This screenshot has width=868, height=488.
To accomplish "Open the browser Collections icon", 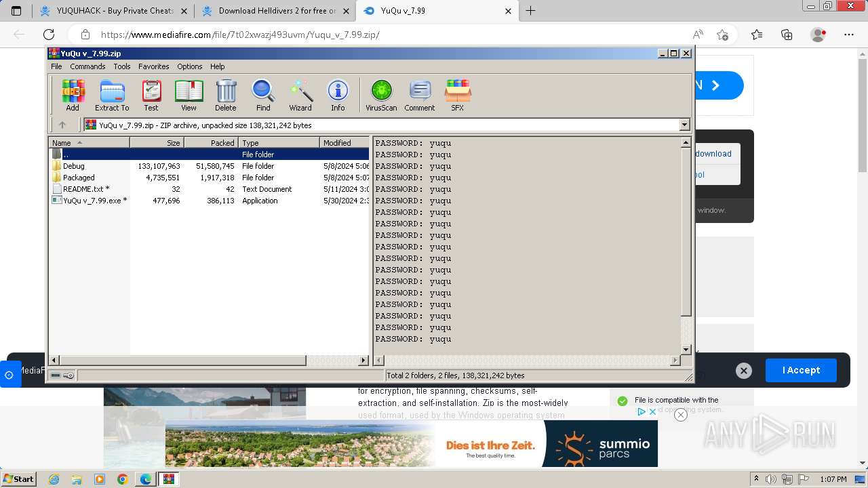I will pos(787,35).
